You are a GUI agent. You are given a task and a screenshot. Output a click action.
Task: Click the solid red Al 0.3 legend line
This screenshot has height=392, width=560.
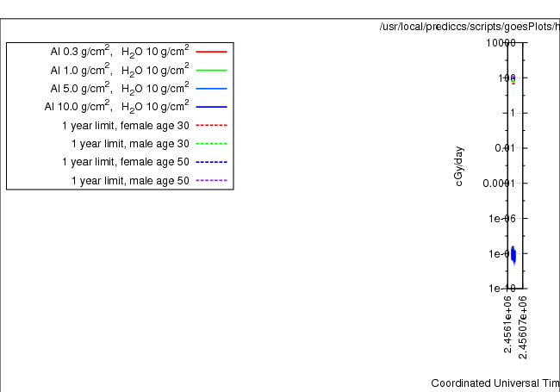click(211, 52)
